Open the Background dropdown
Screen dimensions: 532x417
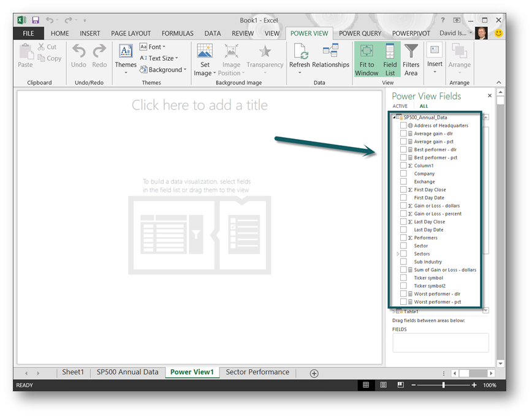[x=163, y=70]
